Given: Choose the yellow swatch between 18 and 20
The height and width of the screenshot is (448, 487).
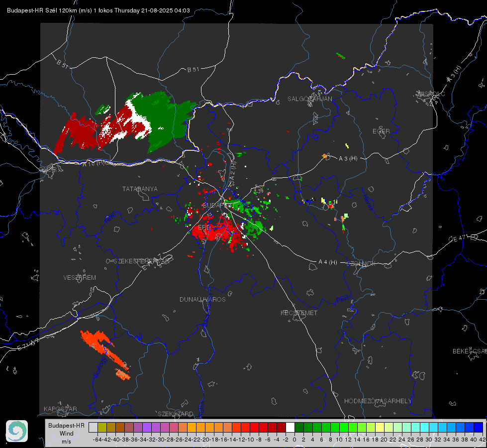Looking at the screenshot, I should coord(380,428).
